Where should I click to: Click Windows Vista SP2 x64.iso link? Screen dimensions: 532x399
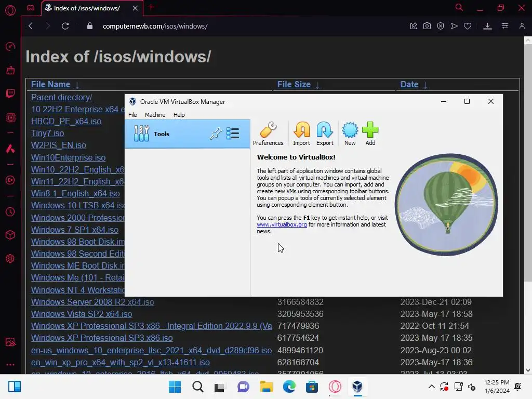pos(82,314)
